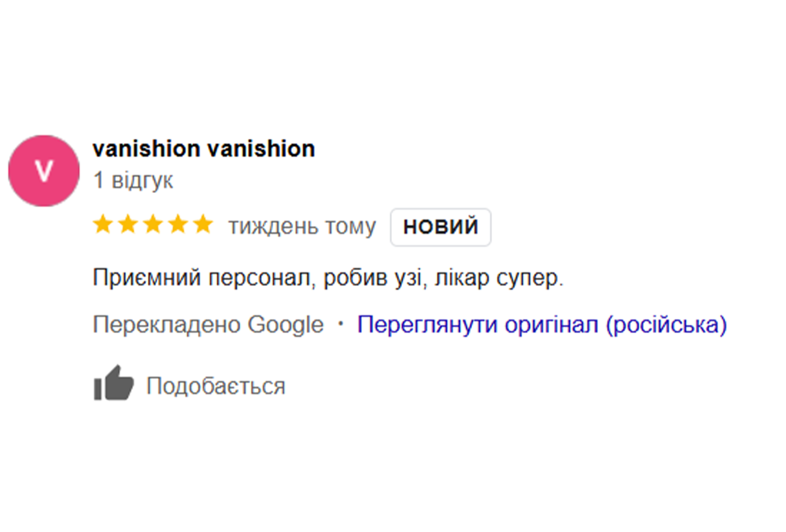Click the НОВИЙ badge
The height and width of the screenshot is (532, 786).
[x=440, y=227]
